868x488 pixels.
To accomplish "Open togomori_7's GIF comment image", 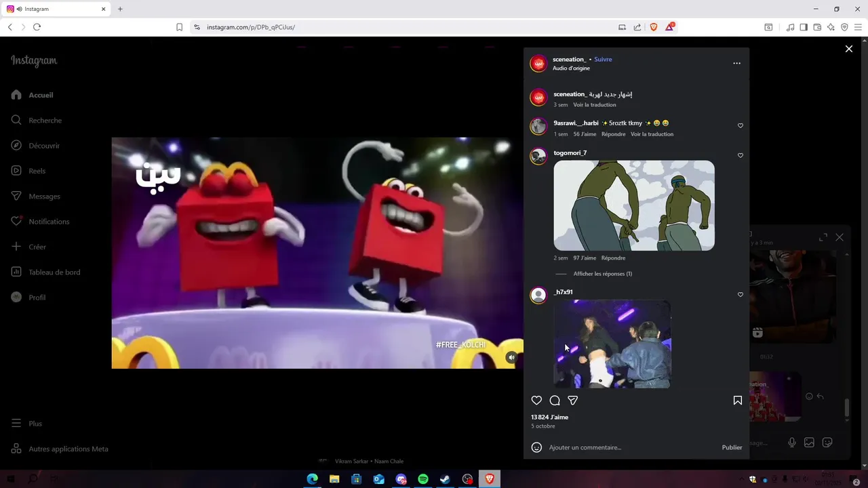I will coord(634,205).
